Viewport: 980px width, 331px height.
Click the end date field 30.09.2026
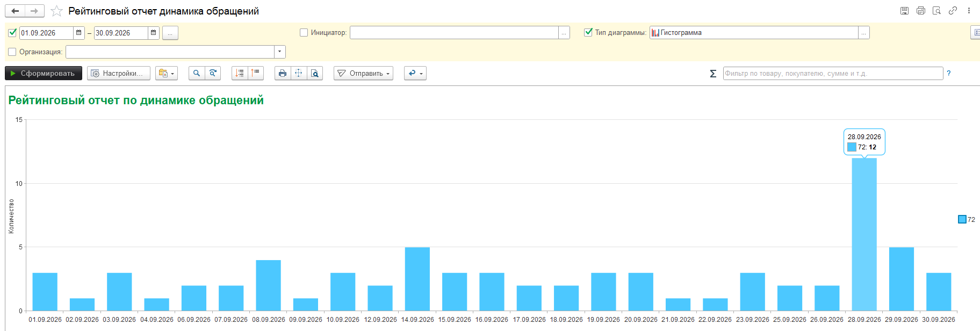pos(121,33)
